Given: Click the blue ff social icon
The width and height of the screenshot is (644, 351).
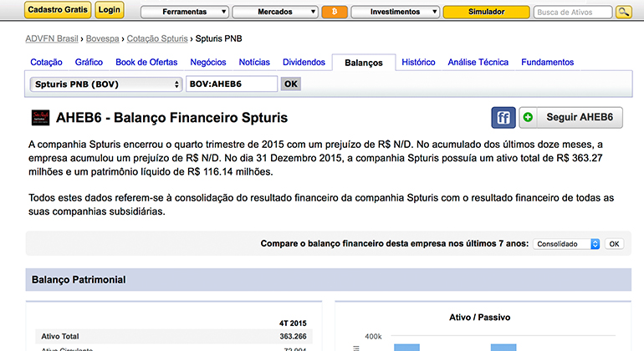Looking at the screenshot, I should 503,118.
